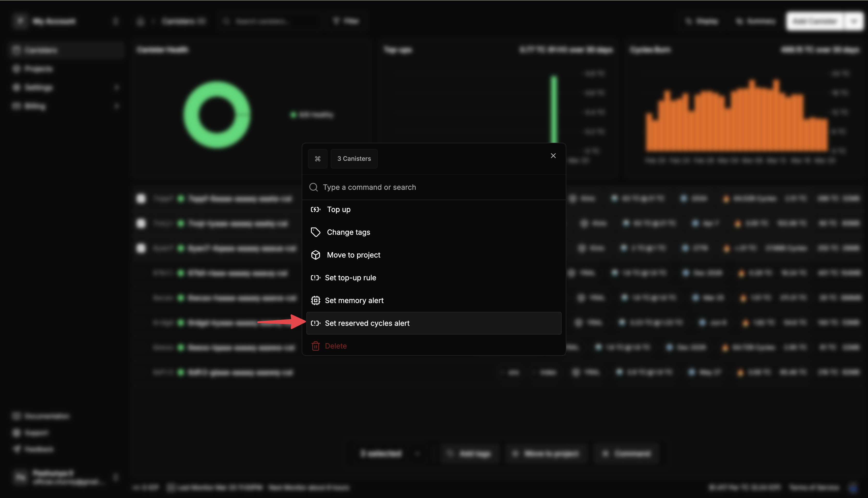
Task: Click the red trash icon next to Delete
Action: tap(315, 346)
